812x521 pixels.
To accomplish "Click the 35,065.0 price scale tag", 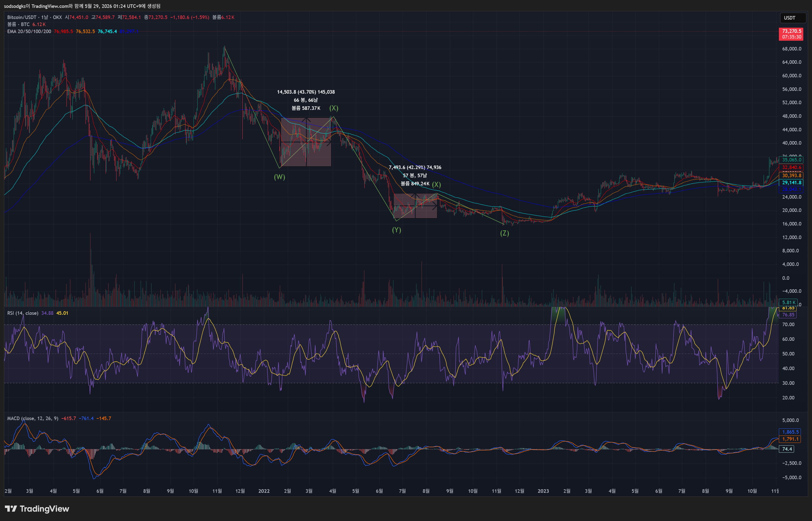I will (791, 160).
